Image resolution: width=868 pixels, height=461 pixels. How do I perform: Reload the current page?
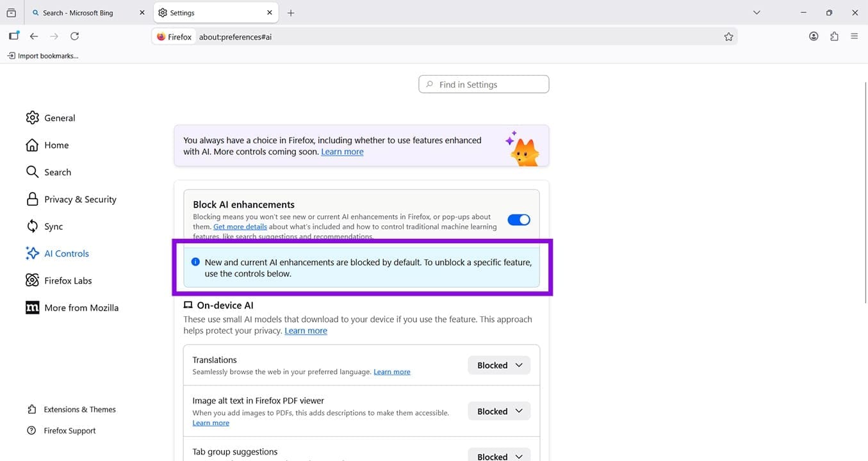pyautogui.click(x=74, y=36)
